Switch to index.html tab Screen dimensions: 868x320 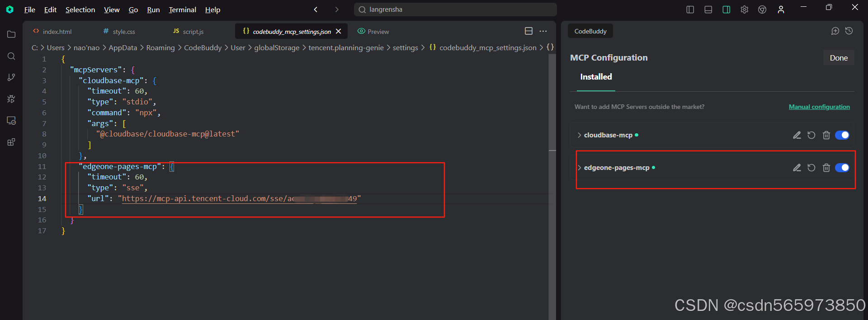click(52, 32)
